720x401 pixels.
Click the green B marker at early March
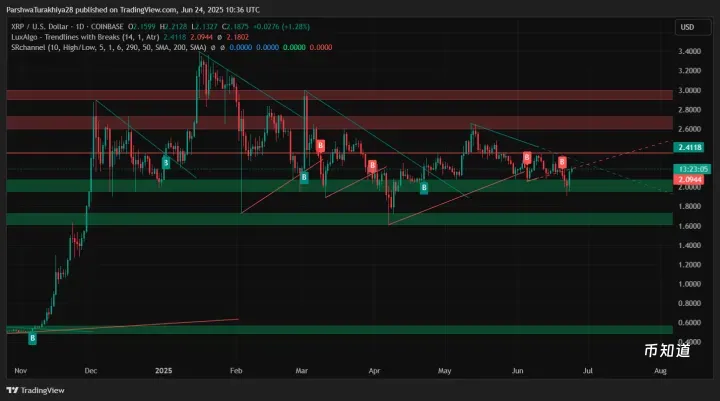(x=303, y=177)
